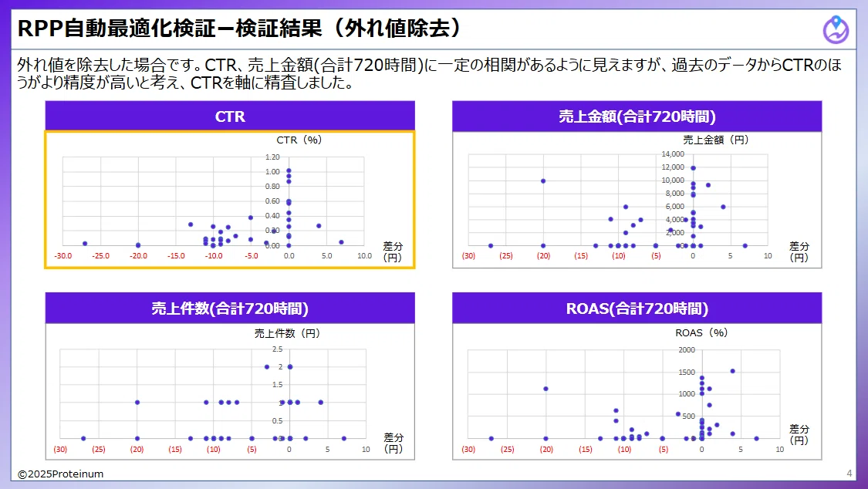Viewport: 868px width, 489px height.
Task: Click '1.20' y-axis label in CTR chart
Action: pyautogui.click(x=272, y=157)
